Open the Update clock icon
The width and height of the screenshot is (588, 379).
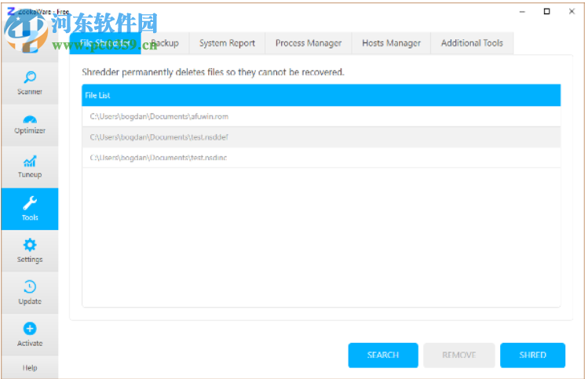pos(30,286)
